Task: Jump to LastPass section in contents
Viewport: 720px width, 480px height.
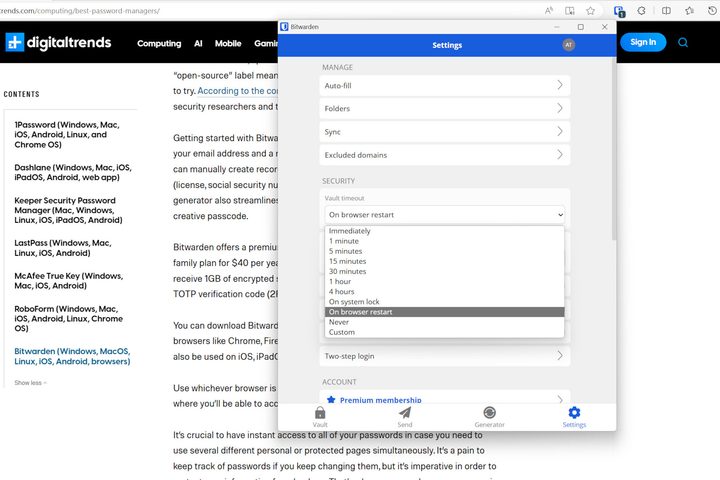Action: click(x=63, y=248)
